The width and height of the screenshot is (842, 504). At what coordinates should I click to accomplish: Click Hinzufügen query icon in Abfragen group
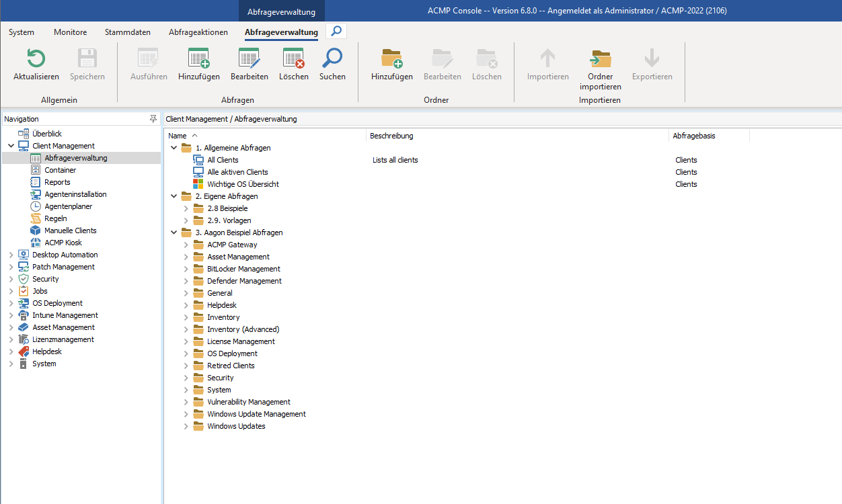pyautogui.click(x=198, y=59)
